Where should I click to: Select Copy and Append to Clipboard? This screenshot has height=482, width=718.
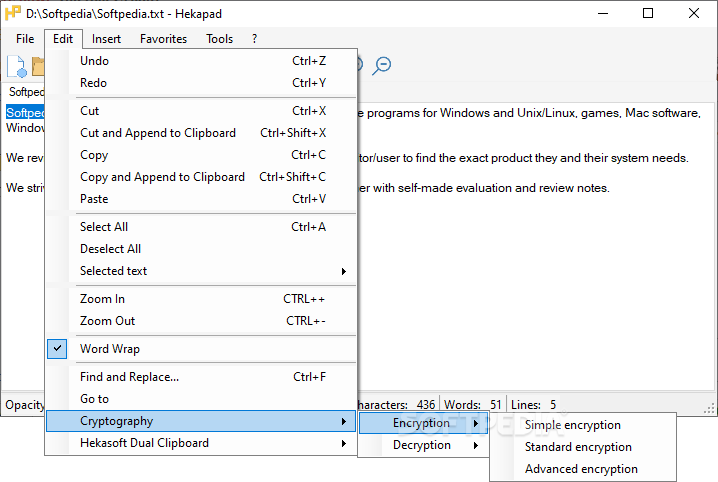click(x=201, y=177)
